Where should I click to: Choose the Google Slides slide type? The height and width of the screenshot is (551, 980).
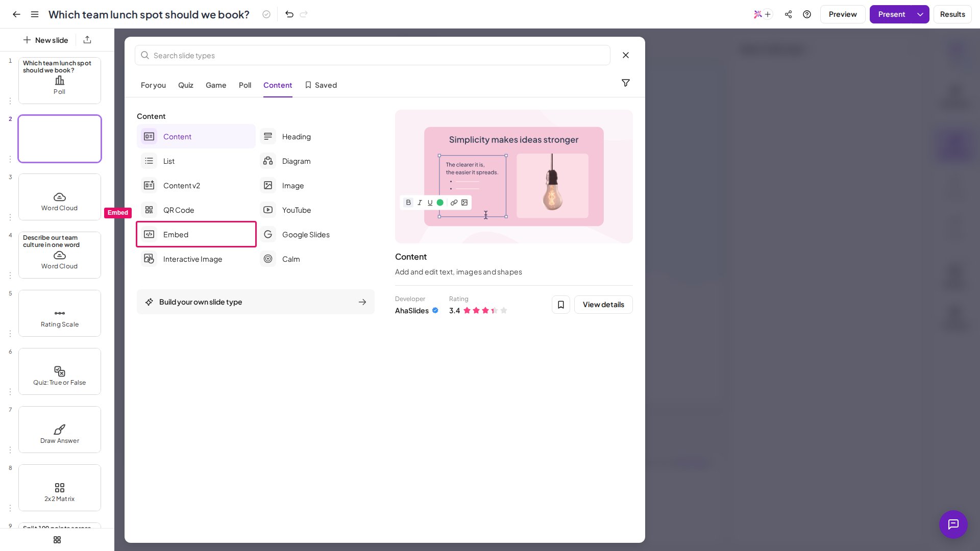coord(315,235)
